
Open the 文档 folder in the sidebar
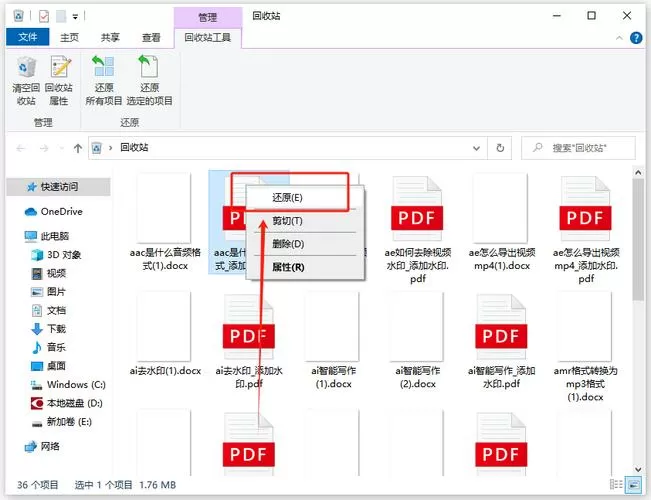(x=49, y=310)
